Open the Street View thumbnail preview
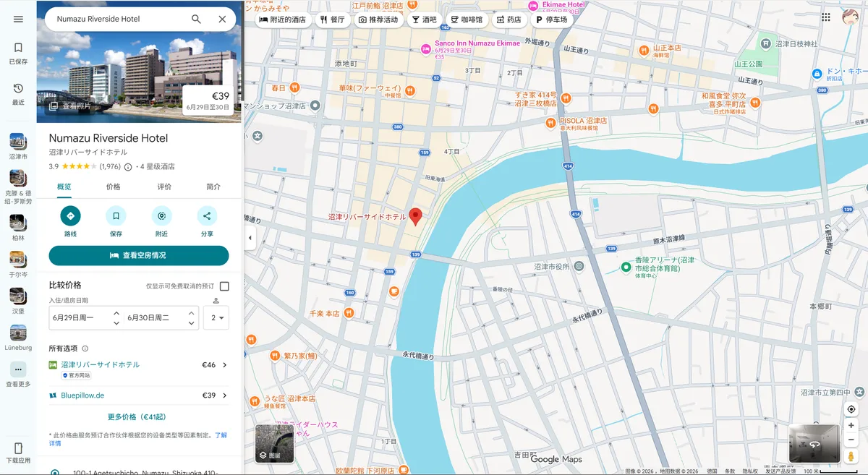The width and height of the screenshot is (868, 475). [x=814, y=443]
